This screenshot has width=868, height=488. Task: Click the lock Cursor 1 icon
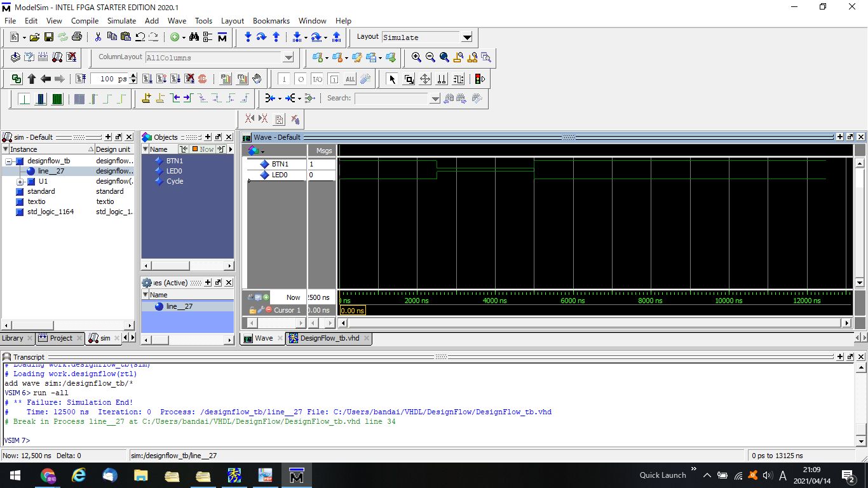252,310
